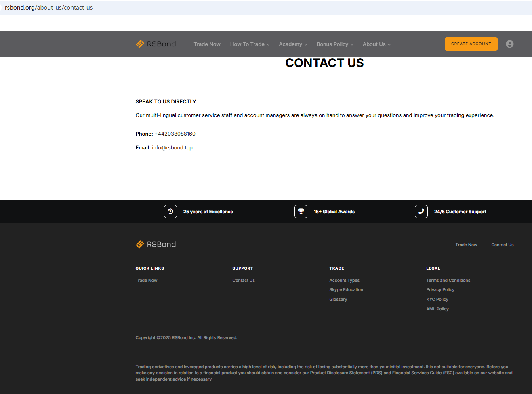Visit the Account Types page

tap(344, 280)
